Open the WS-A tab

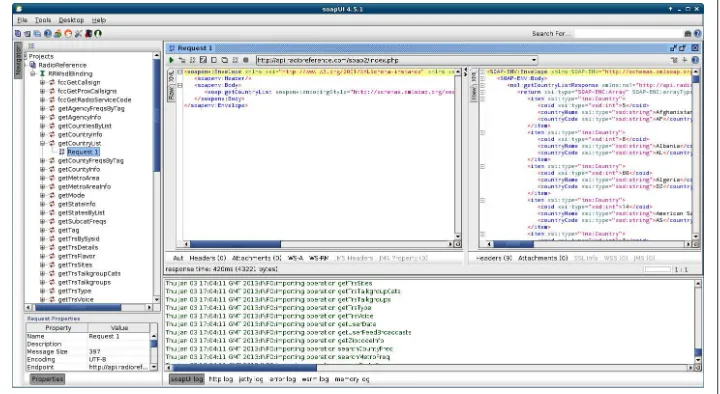[x=295, y=258]
